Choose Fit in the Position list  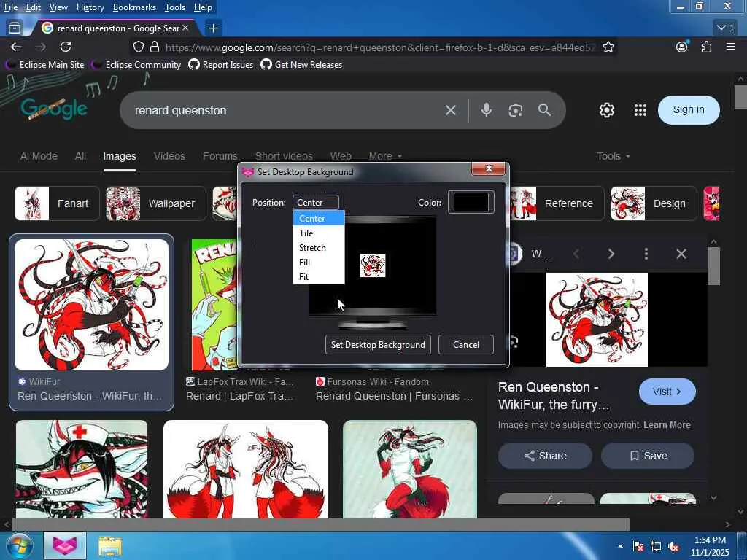pyautogui.click(x=319, y=276)
